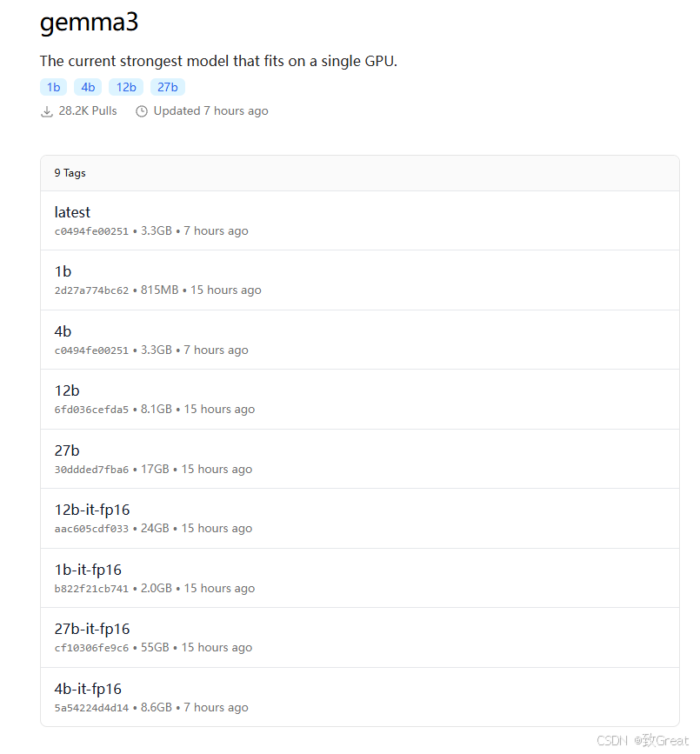
Task: Select the 1b size badge
Action: pos(53,87)
